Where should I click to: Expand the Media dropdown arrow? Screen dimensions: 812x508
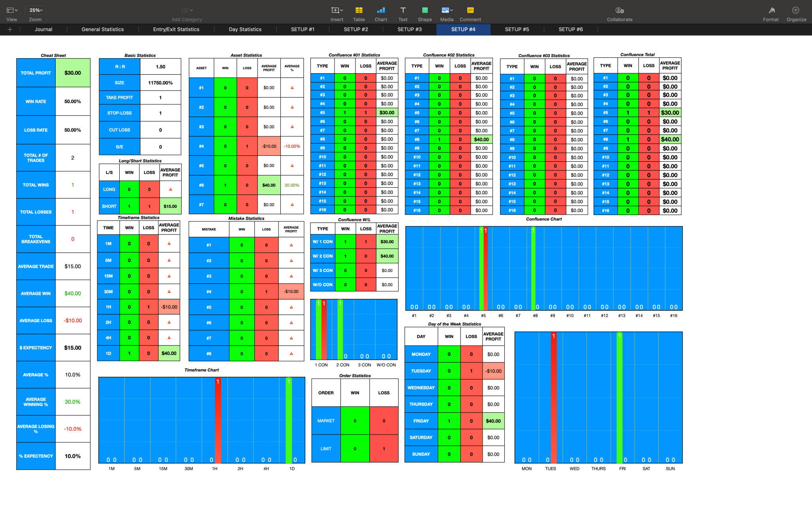451,10
